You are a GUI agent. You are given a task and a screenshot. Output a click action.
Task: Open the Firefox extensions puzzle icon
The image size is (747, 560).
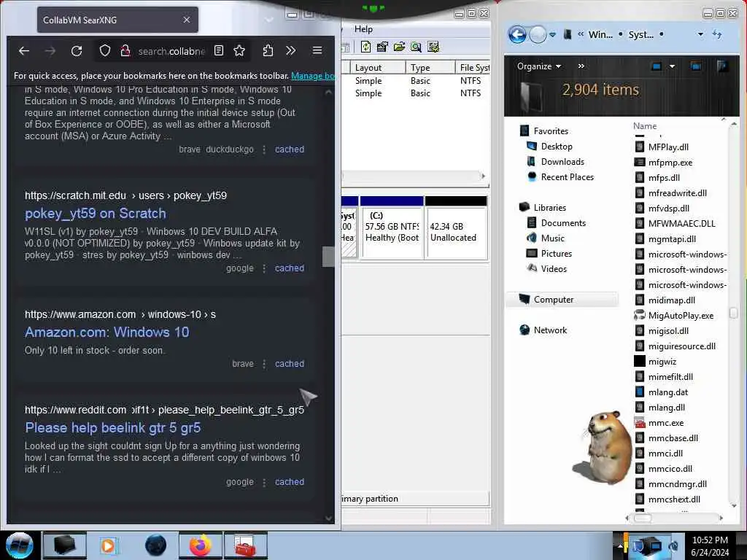pos(268,50)
